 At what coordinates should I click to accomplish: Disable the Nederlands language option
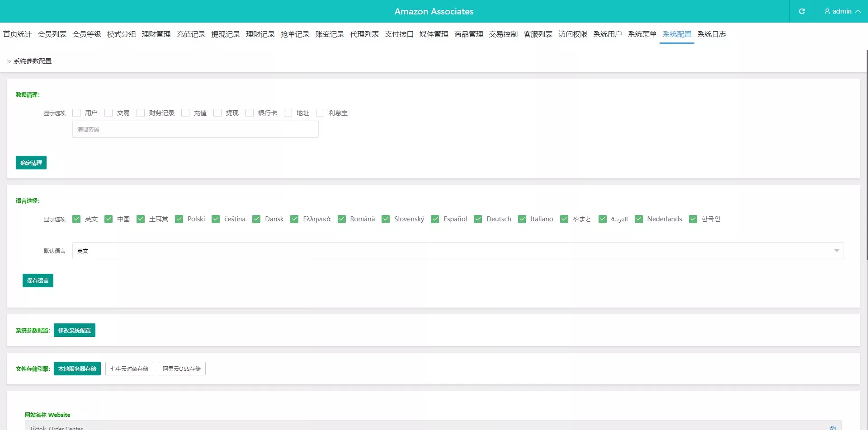pyautogui.click(x=639, y=219)
